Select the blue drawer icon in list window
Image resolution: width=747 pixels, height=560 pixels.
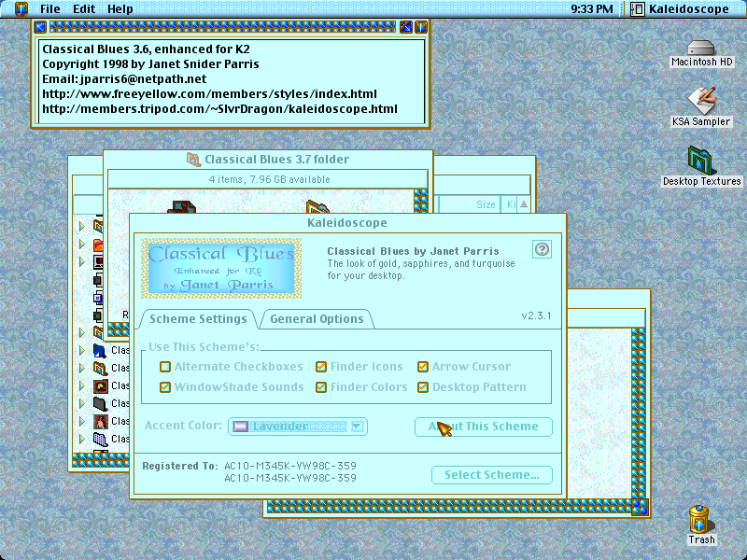point(100,351)
